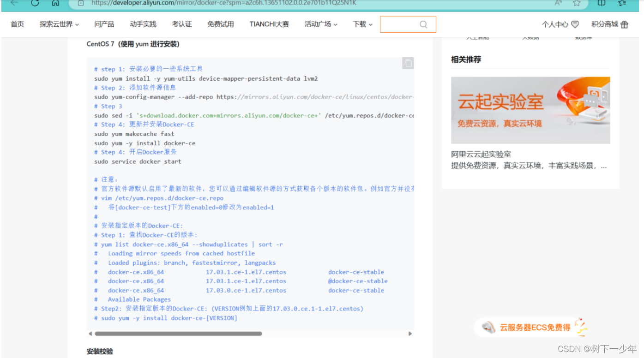644x358 pixels.
Task: Click the 'sudo yum makecache fast' line
Action: [134, 134]
